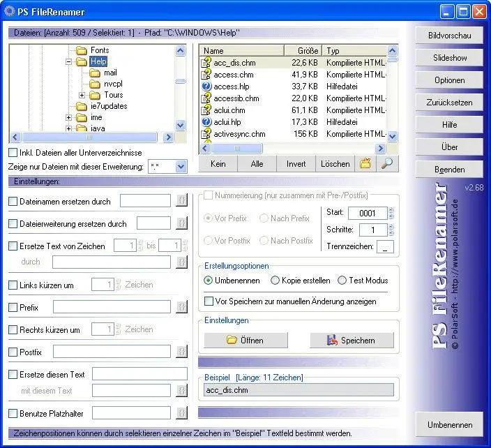
Task: Click Speichern to save settings
Action: coord(352,341)
